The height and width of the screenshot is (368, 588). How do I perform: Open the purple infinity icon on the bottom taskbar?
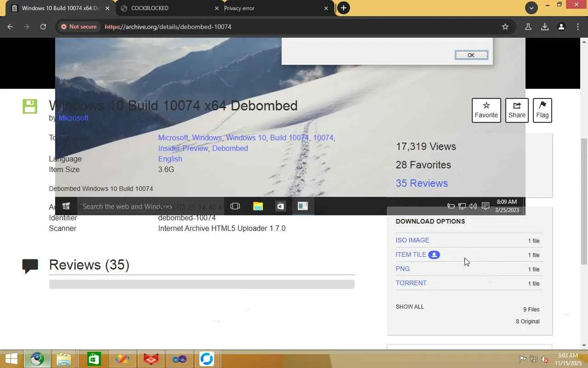pos(179,359)
